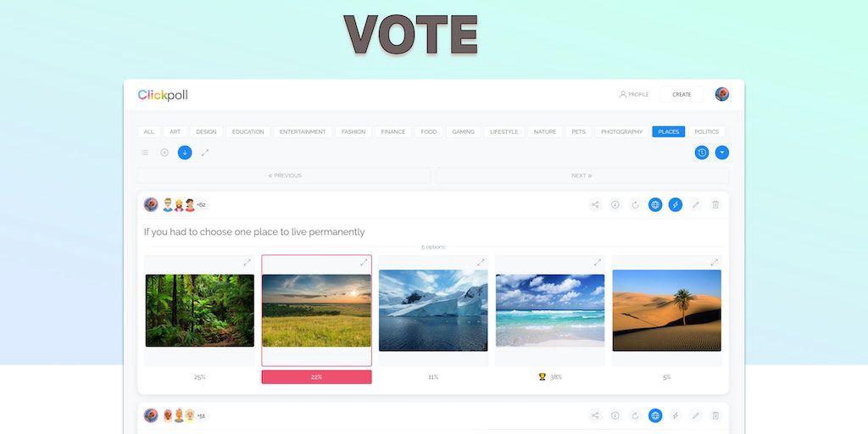This screenshot has height=434, width=868.
Task: Select the NATURE category tab
Action: (x=545, y=131)
